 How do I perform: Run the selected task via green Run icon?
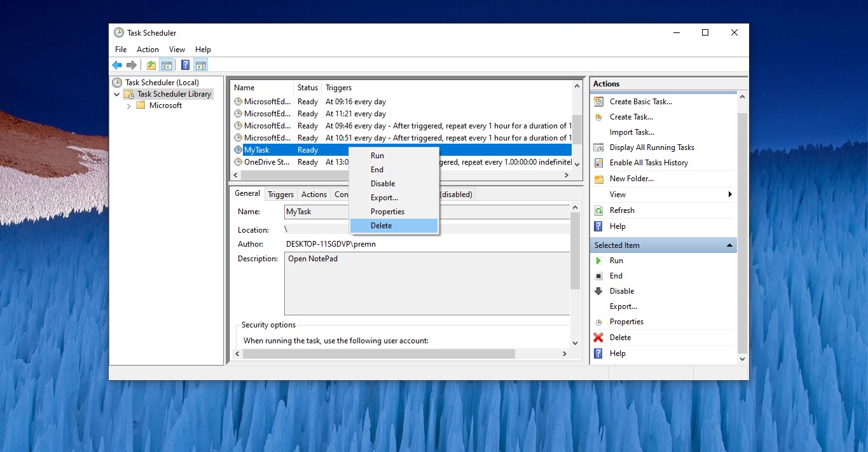coord(598,260)
